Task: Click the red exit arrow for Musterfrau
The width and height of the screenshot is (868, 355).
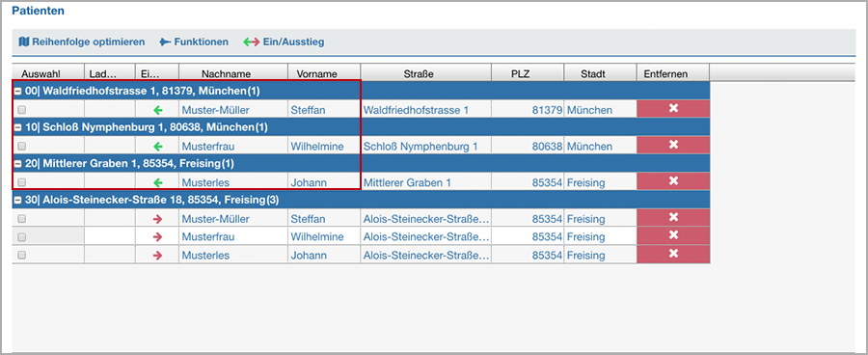Action: pyautogui.click(x=158, y=236)
